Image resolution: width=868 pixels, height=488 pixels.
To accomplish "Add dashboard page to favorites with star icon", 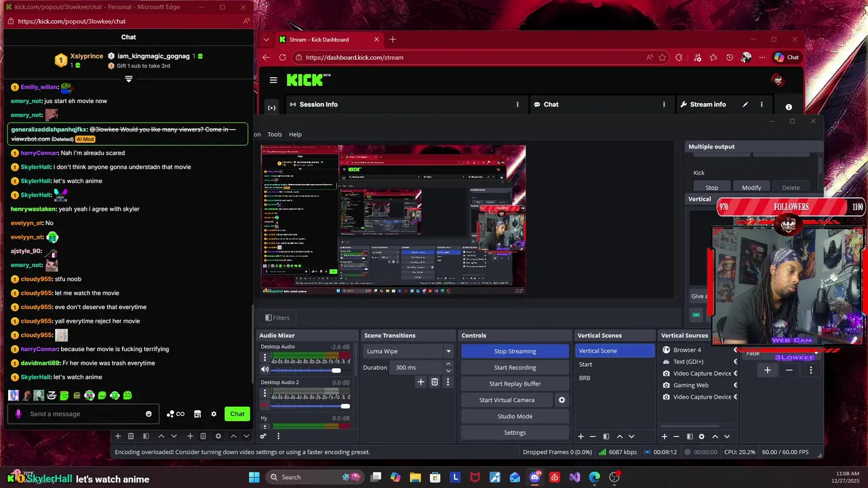I will 663,58.
